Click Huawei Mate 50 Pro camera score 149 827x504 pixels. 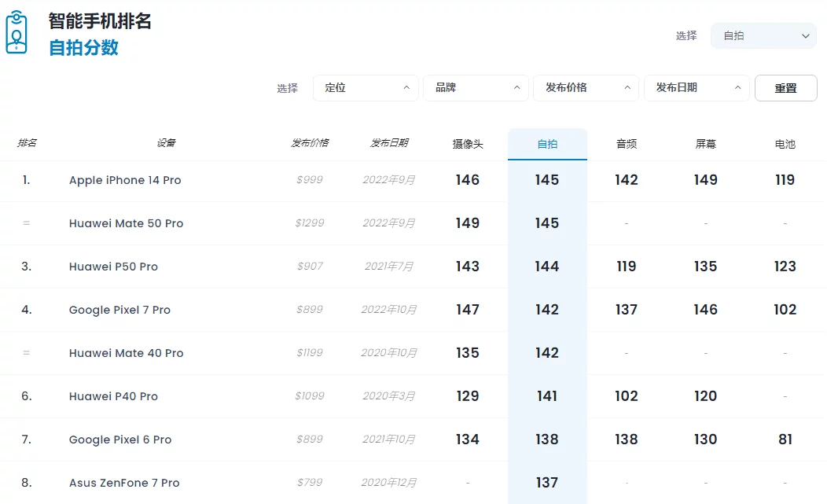coord(468,223)
